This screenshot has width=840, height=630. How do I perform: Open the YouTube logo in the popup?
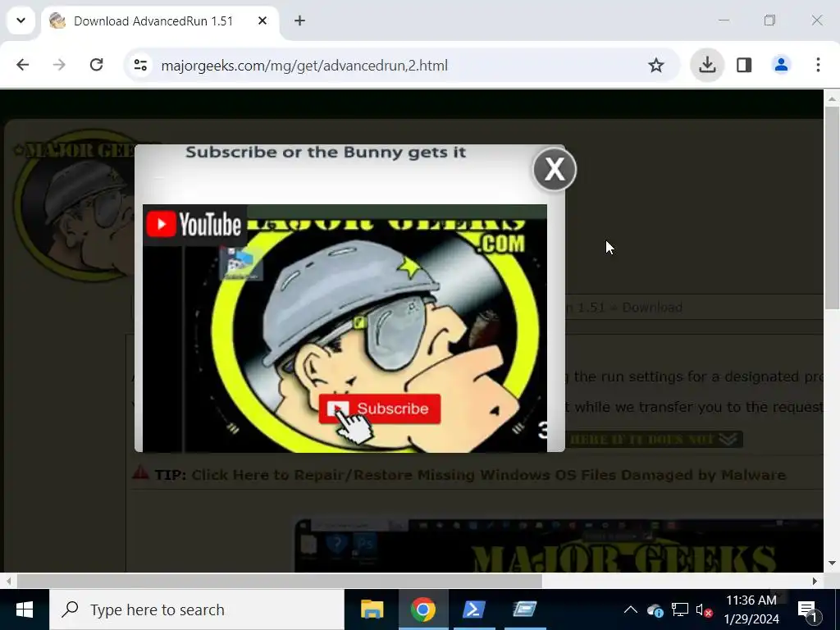194,225
